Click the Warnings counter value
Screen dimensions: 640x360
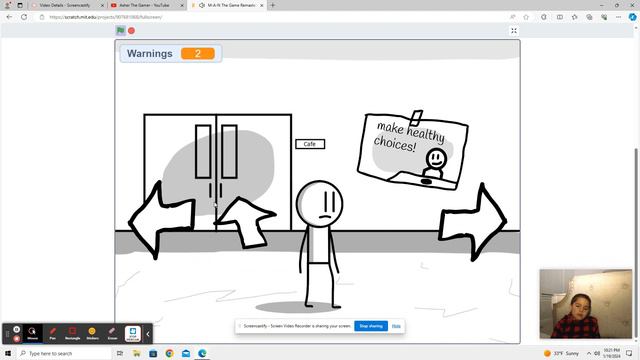tap(198, 53)
